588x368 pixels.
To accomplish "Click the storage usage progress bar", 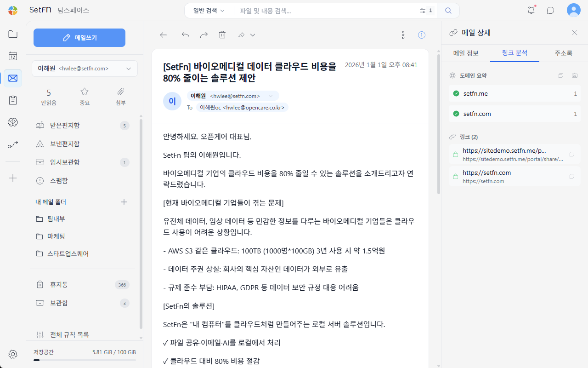I will pyautogui.click(x=85, y=360).
